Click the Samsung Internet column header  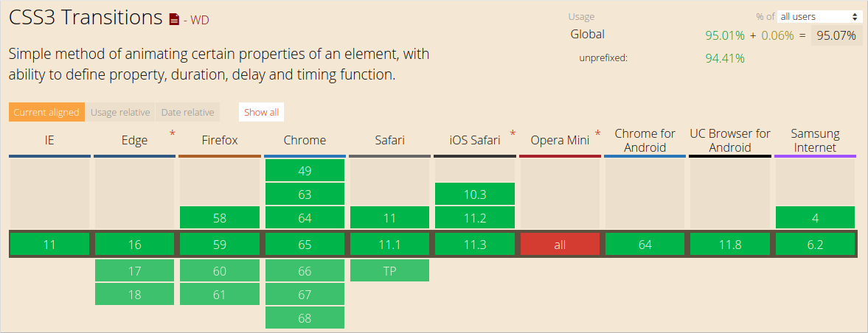tap(815, 140)
